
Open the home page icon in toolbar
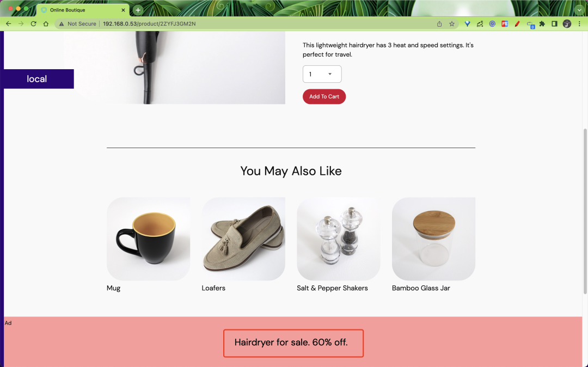46,23
